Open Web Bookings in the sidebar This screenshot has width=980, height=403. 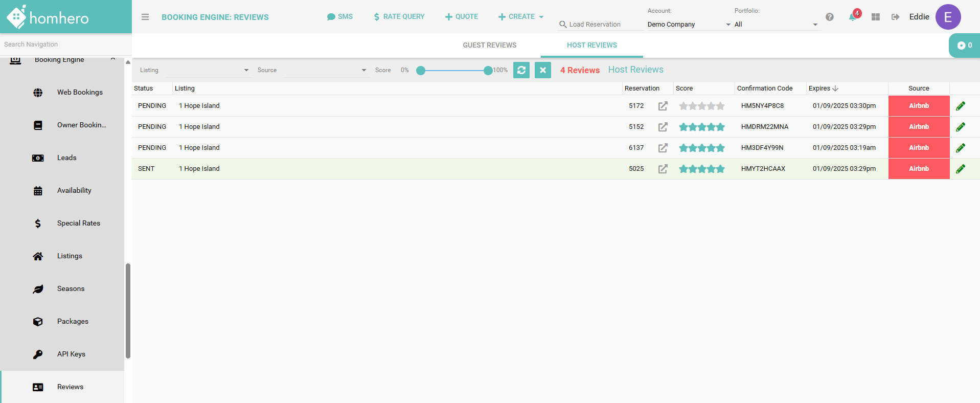point(80,92)
